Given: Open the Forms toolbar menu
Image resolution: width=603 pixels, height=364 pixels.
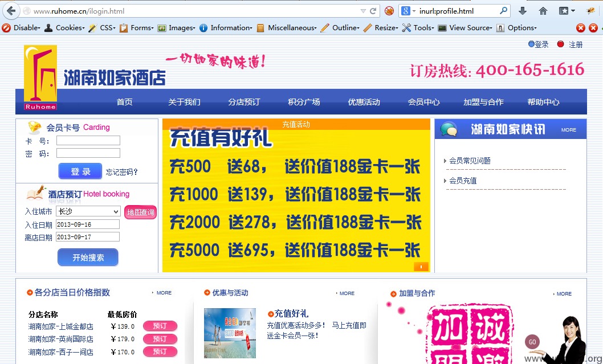Looking at the screenshot, I should click(136, 28).
